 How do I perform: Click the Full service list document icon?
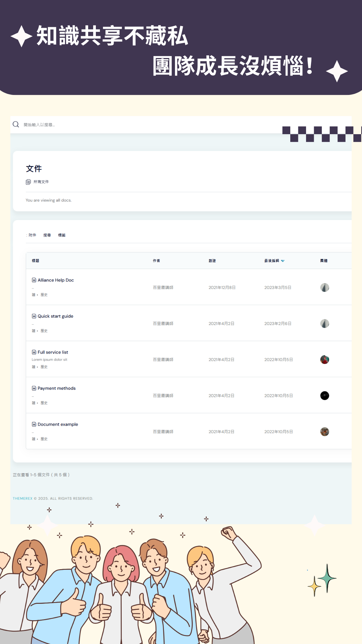[34, 352]
